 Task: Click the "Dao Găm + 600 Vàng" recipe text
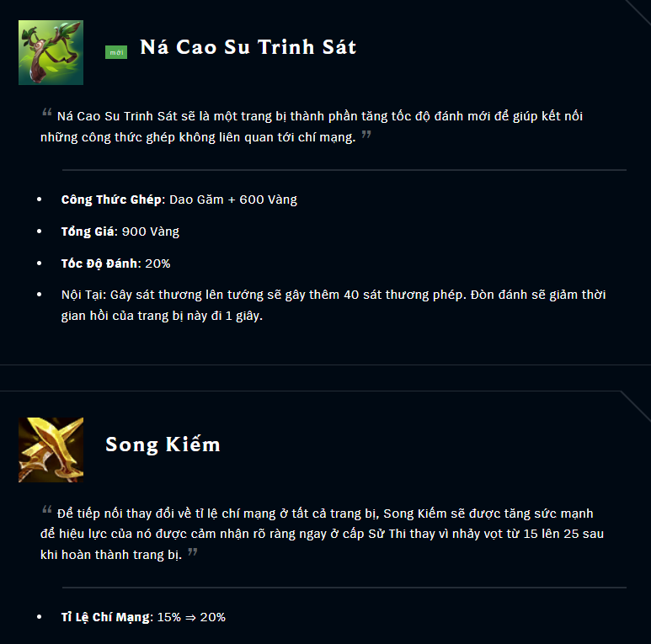click(233, 200)
